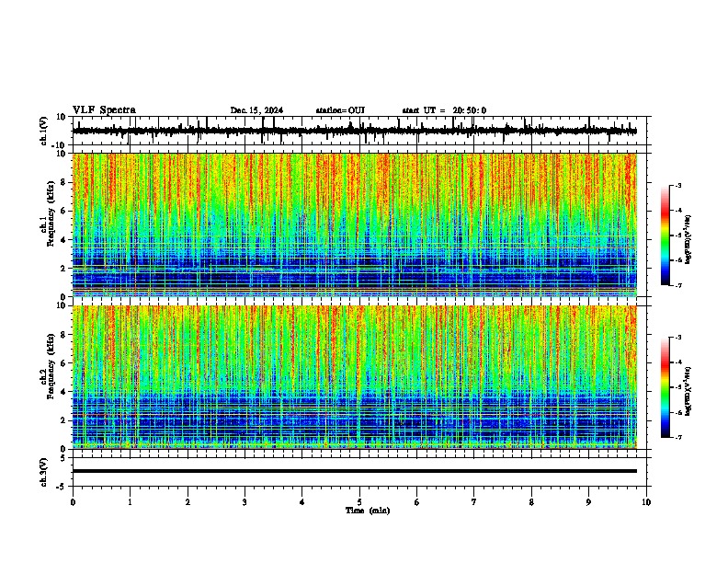Click the "VLF Spectra" plot title

click(104, 110)
